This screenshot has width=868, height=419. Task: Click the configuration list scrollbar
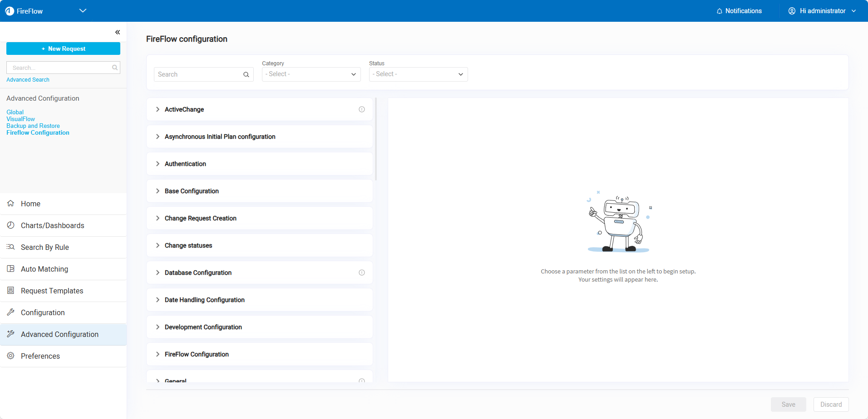pyautogui.click(x=376, y=139)
